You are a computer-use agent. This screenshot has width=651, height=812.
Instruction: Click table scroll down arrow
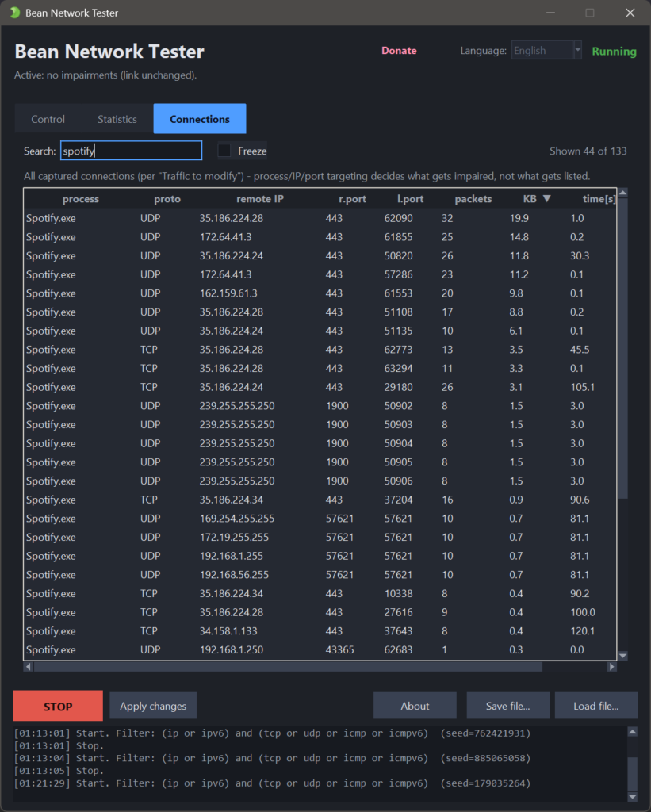[x=623, y=656]
